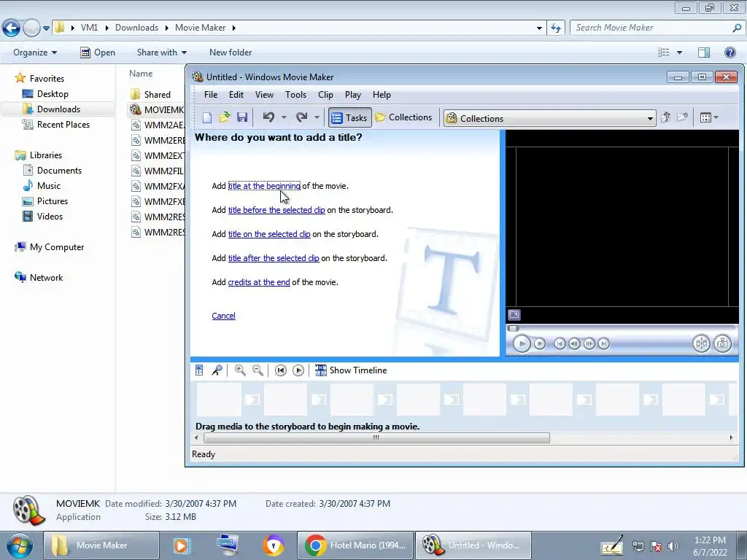Open the Edit menu
The width and height of the screenshot is (747, 560).
click(236, 95)
